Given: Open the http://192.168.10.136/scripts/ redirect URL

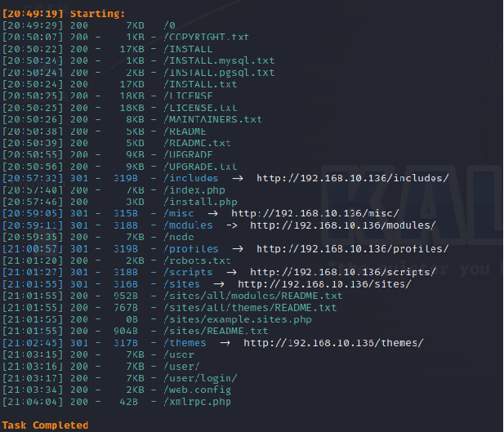Looking at the screenshot, I should (343, 272).
